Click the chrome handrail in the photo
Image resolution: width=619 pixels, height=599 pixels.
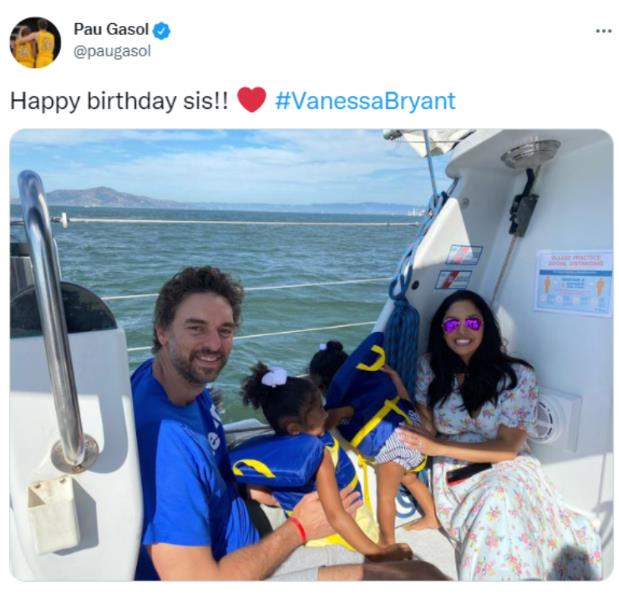(x=53, y=316)
